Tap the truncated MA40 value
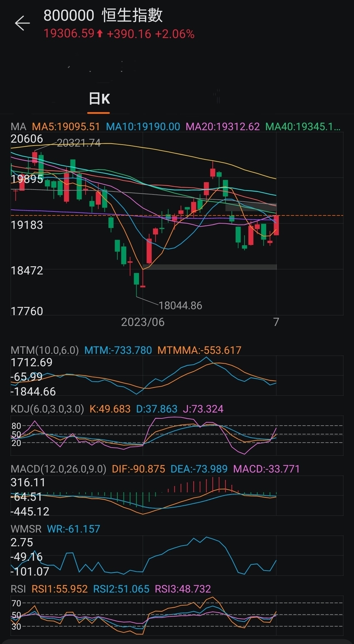 pyautogui.click(x=303, y=127)
